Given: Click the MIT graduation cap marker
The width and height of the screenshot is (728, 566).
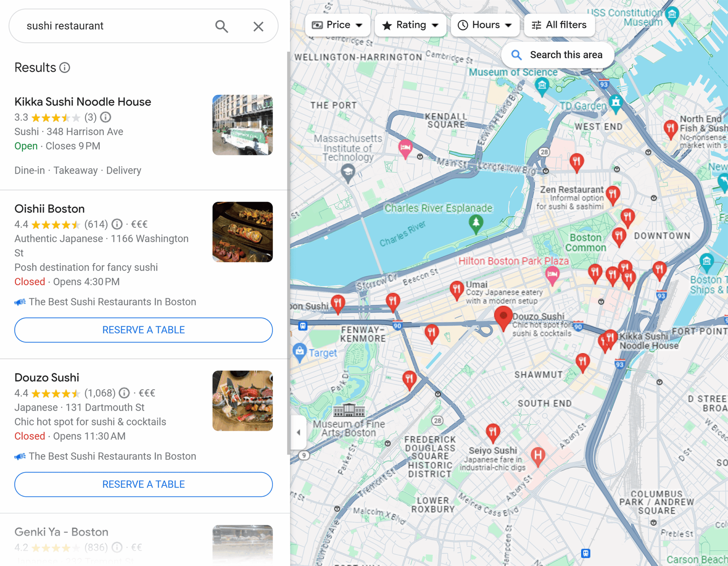Looking at the screenshot, I should 348,173.
